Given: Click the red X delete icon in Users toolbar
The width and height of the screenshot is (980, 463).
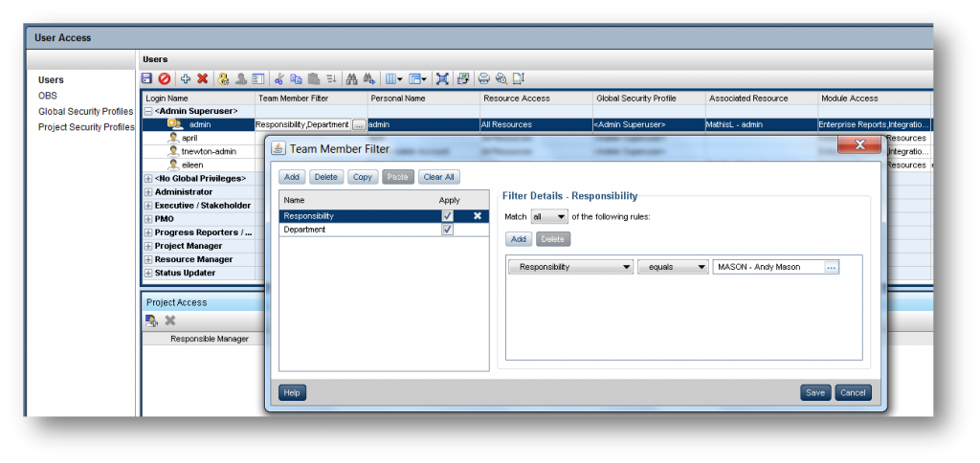Looking at the screenshot, I should (x=202, y=78).
